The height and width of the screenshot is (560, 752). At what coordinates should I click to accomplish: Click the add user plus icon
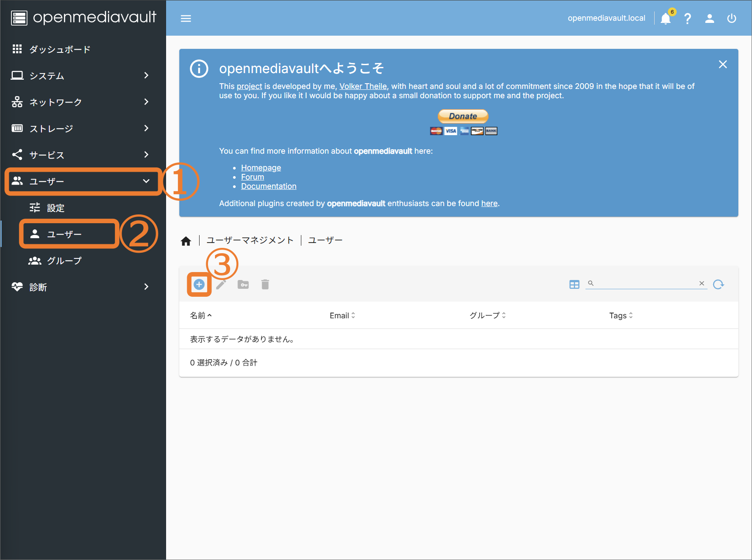coord(199,284)
